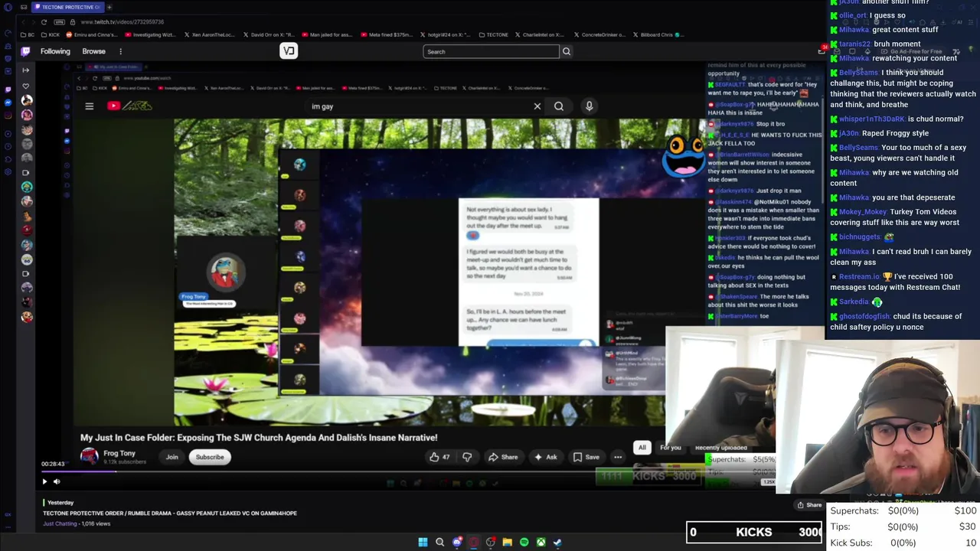Select the 'All' filter chip on YouTube

pos(642,448)
